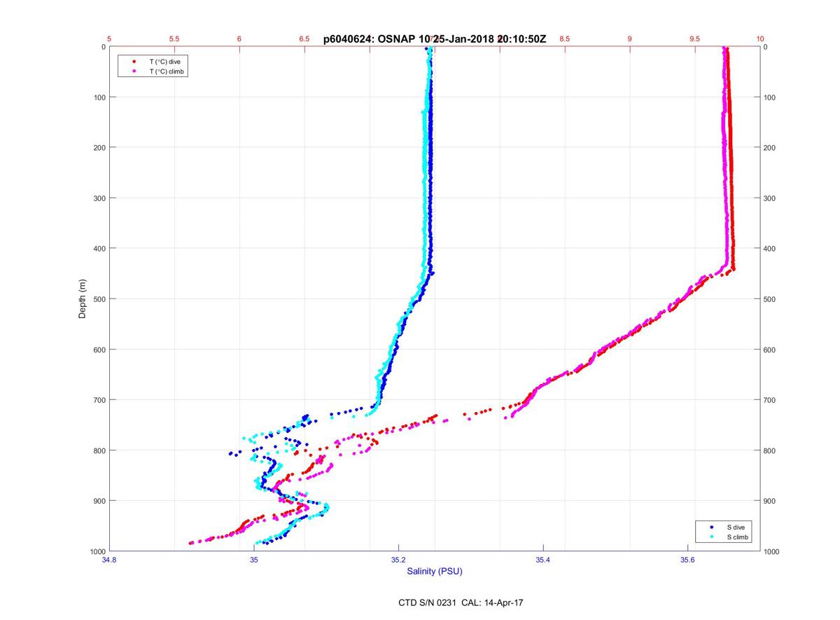Click the red 9 temperature tick label
The height and width of the screenshot is (620, 840).
630,39
